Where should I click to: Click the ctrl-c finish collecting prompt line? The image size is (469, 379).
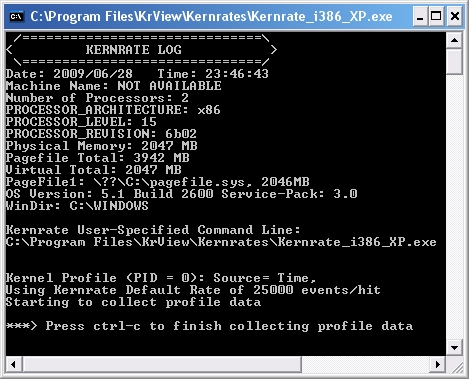pos(209,326)
